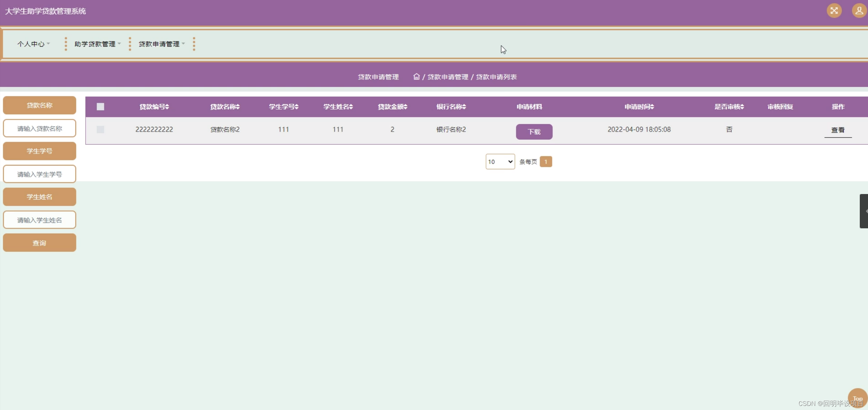Image resolution: width=868 pixels, height=410 pixels.
Task: Open the 贷款申请管理 nav menu
Action: pyautogui.click(x=161, y=44)
